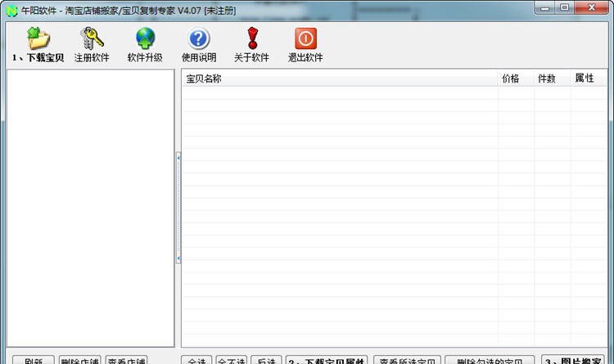
Task: Click the 件数 column header
Action: point(552,79)
